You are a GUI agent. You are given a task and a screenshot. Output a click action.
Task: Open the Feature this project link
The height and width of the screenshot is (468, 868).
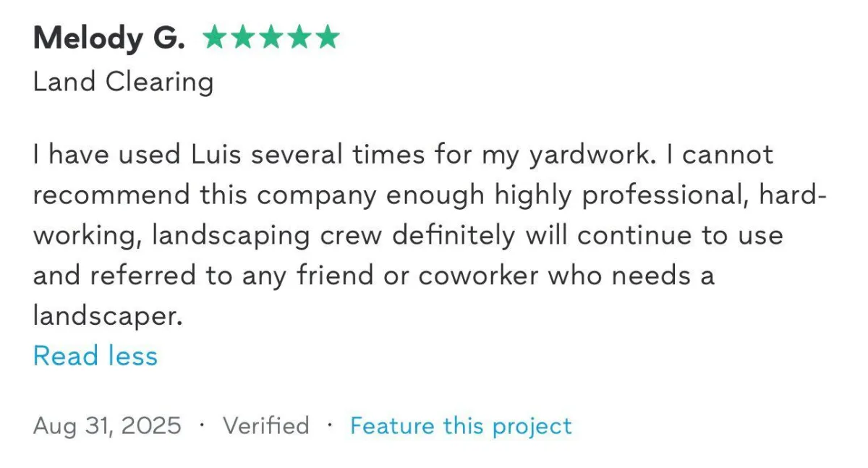pos(461,425)
